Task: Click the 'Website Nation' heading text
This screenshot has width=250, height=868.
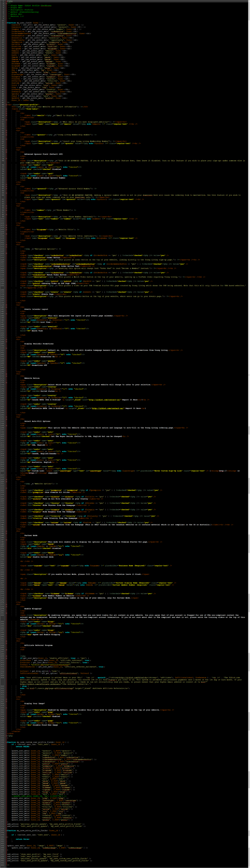Action: [x=32, y=378]
